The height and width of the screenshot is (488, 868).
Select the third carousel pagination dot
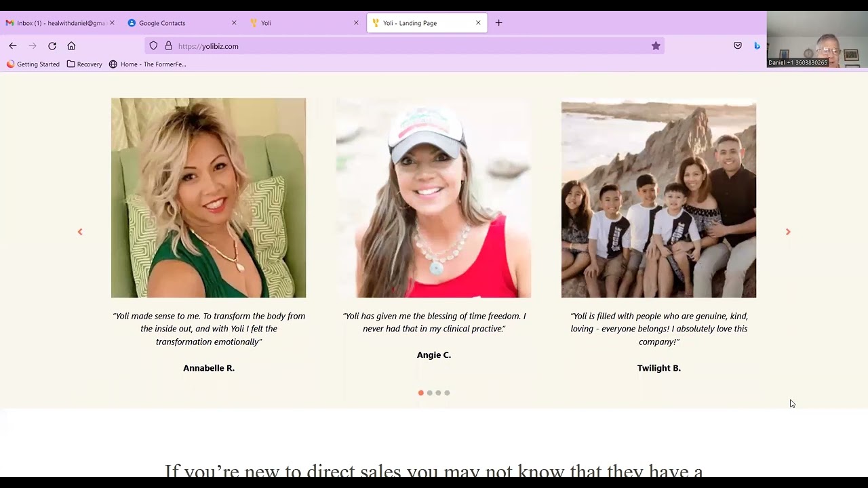pos(438,393)
